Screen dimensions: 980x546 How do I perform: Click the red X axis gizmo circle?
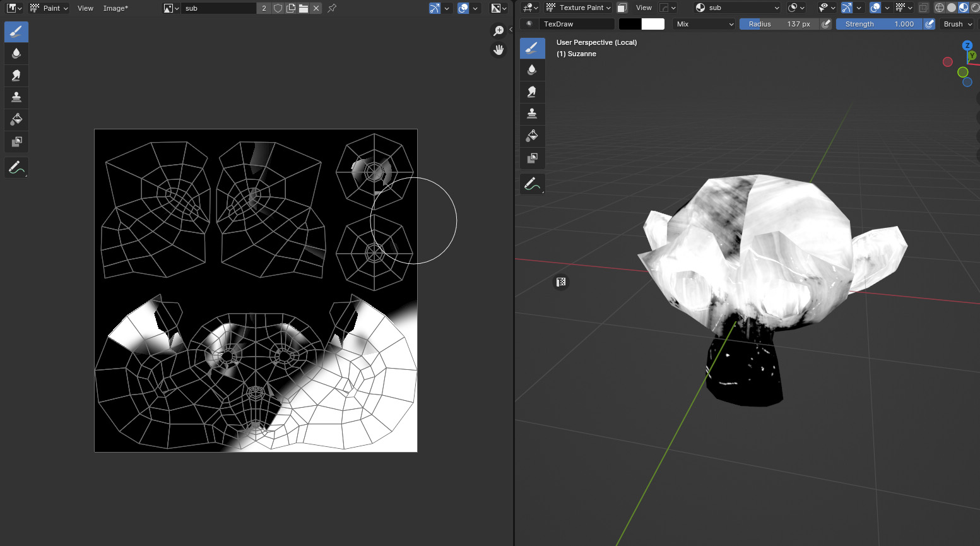(947, 62)
